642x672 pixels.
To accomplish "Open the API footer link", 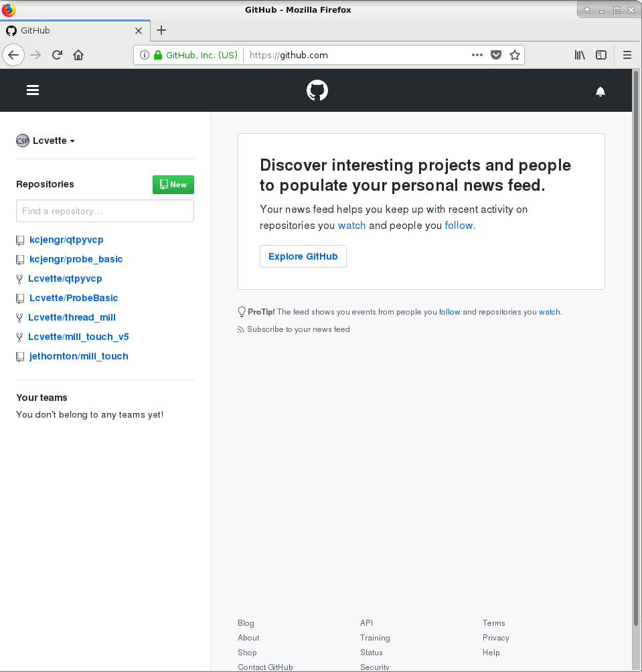I will coord(366,623).
